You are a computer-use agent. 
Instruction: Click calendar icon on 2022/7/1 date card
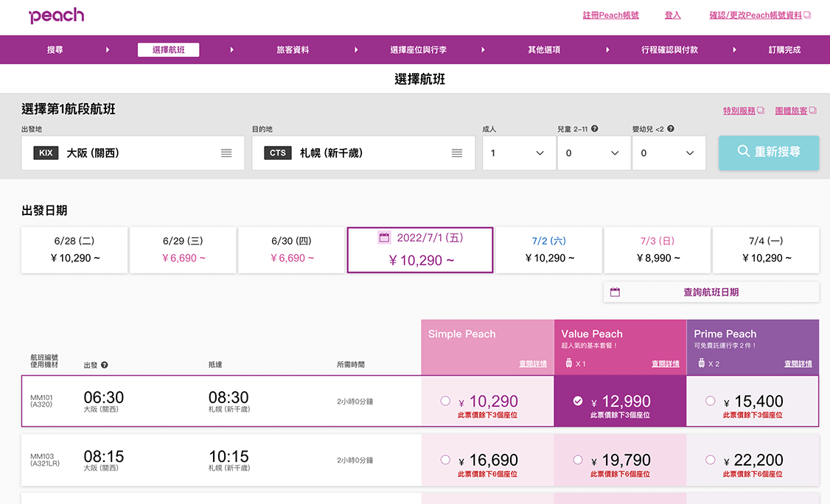(x=384, y=237)
